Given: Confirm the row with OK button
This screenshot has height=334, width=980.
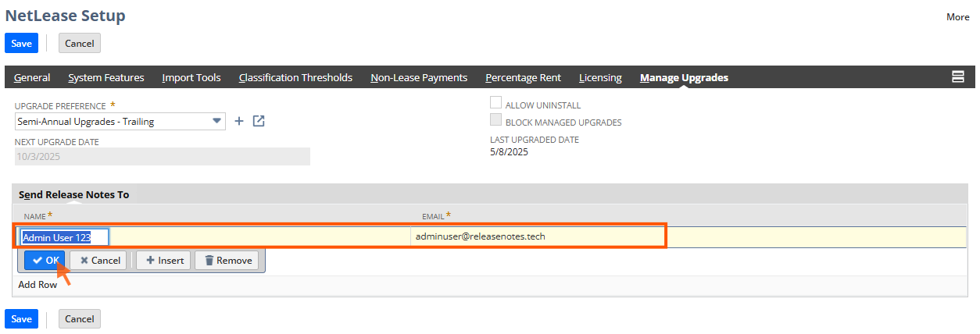Looking at the screenshot, I should 45,261.
